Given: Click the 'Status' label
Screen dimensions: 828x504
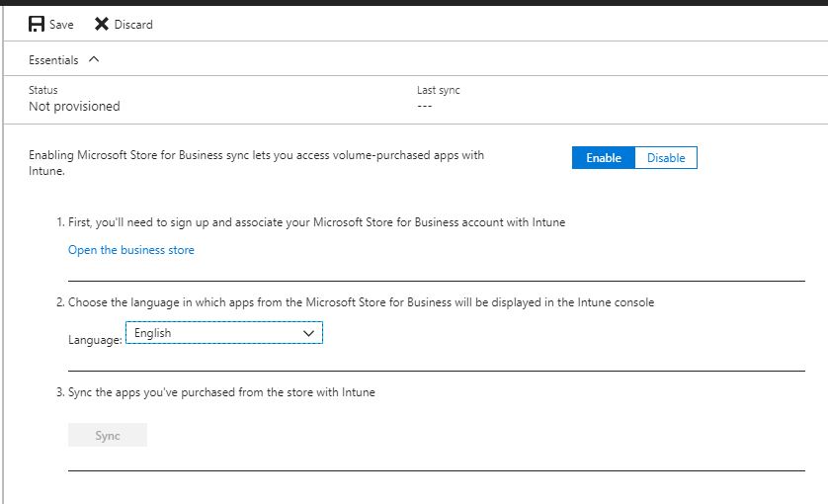Looking at the screenshot, I should (x=43, y=90).
